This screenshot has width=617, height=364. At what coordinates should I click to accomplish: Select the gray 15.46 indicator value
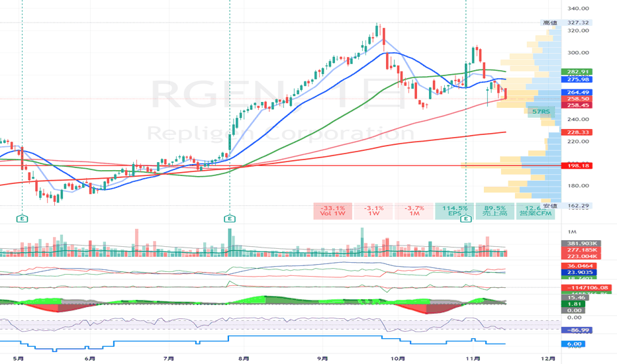575,298
